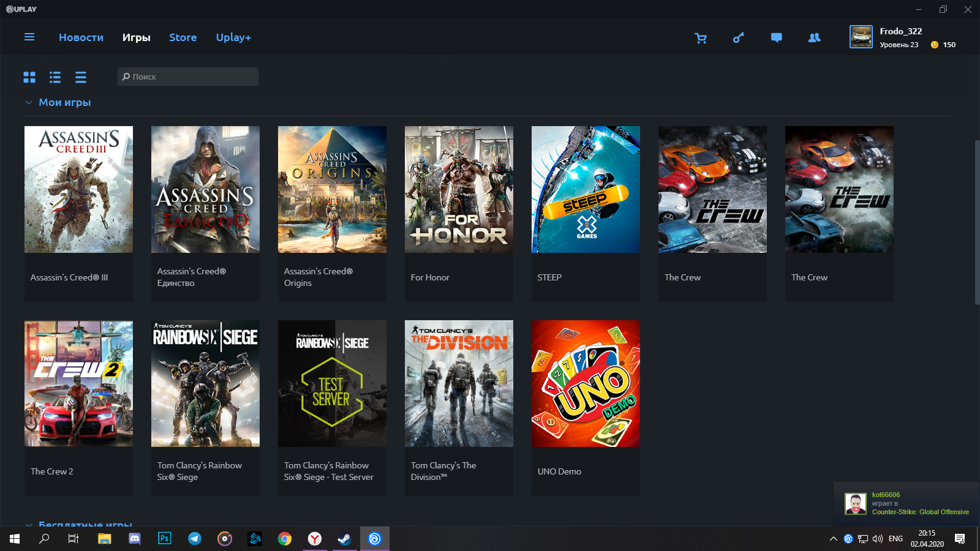980x551 pixels.
Task: Open the Store tab
Action: pyautogui.click(x=183, y=37)
